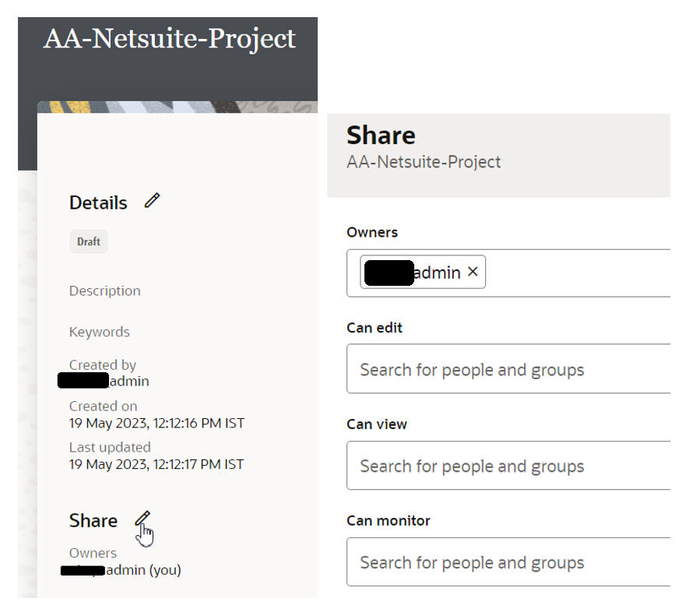Click the Share panel heading
This screenshot has height=616, width=679.
(381, 135)
